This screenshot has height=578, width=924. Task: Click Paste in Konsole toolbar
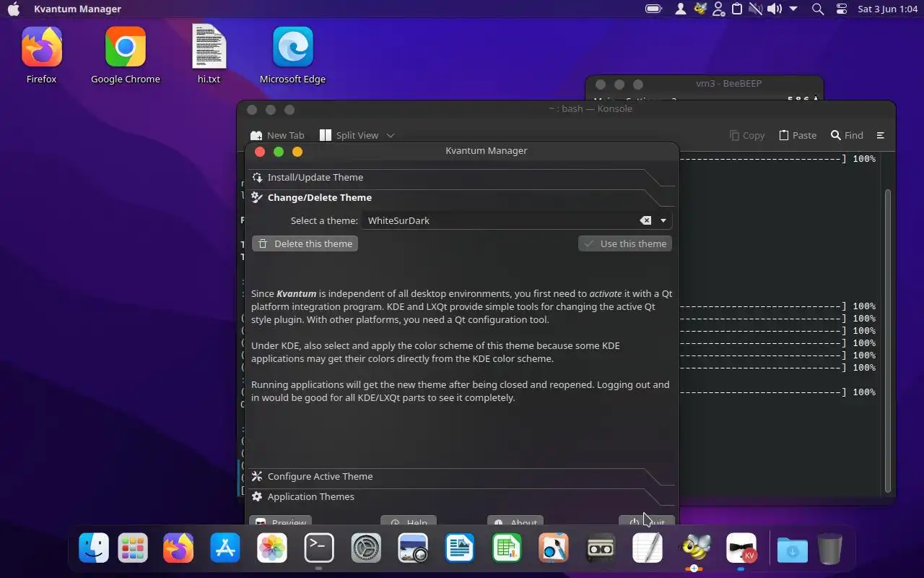[x=798, y=135]
